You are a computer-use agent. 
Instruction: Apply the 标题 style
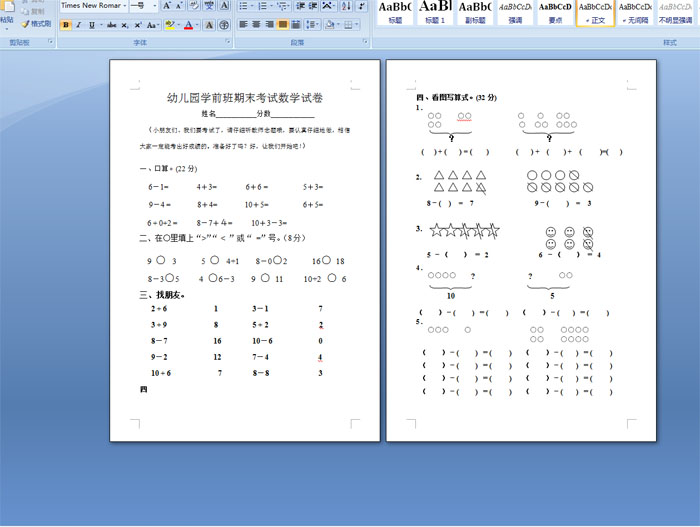[x=395, y=13]
